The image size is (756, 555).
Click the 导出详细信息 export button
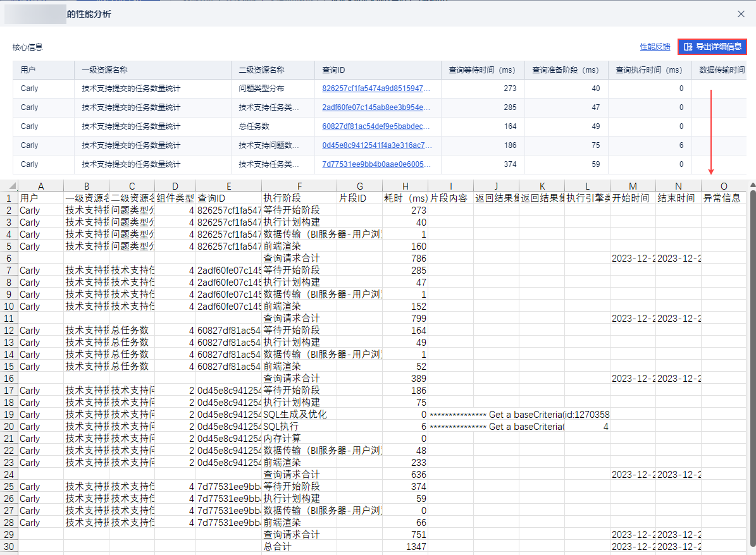[712, 47]
